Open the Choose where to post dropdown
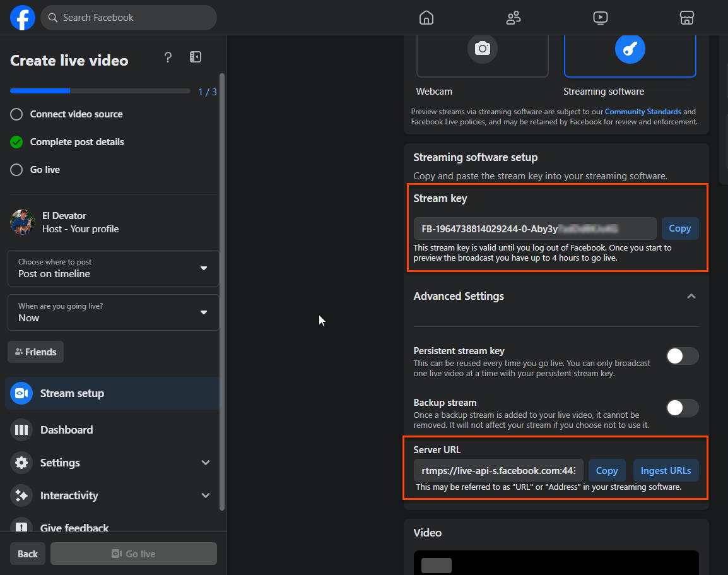Viewport: 728px width, 575px height. coord(114,268)
